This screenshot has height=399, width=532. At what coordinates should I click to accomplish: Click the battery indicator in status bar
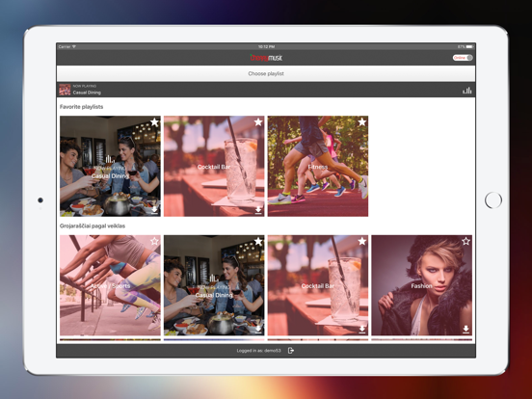click(x=470, y=46)
